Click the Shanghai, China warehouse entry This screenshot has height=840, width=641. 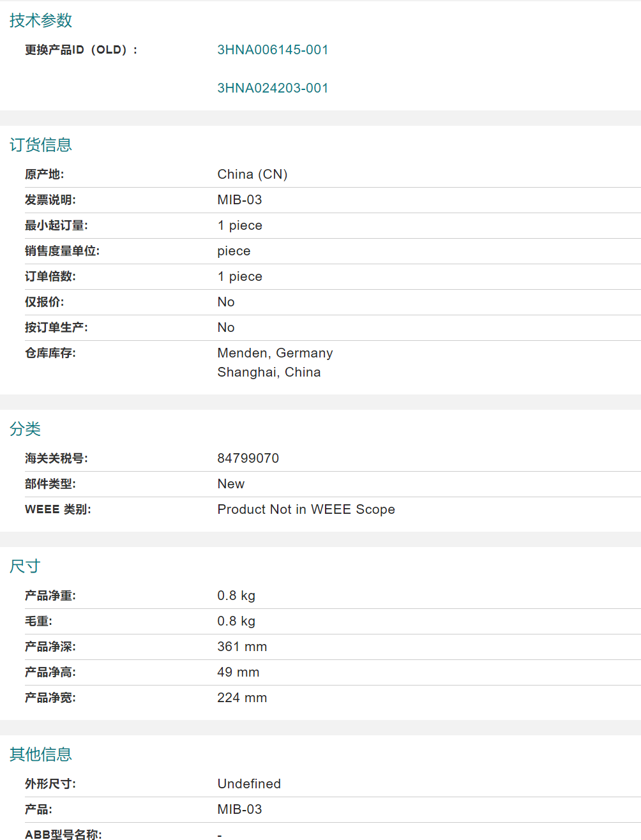269,372
